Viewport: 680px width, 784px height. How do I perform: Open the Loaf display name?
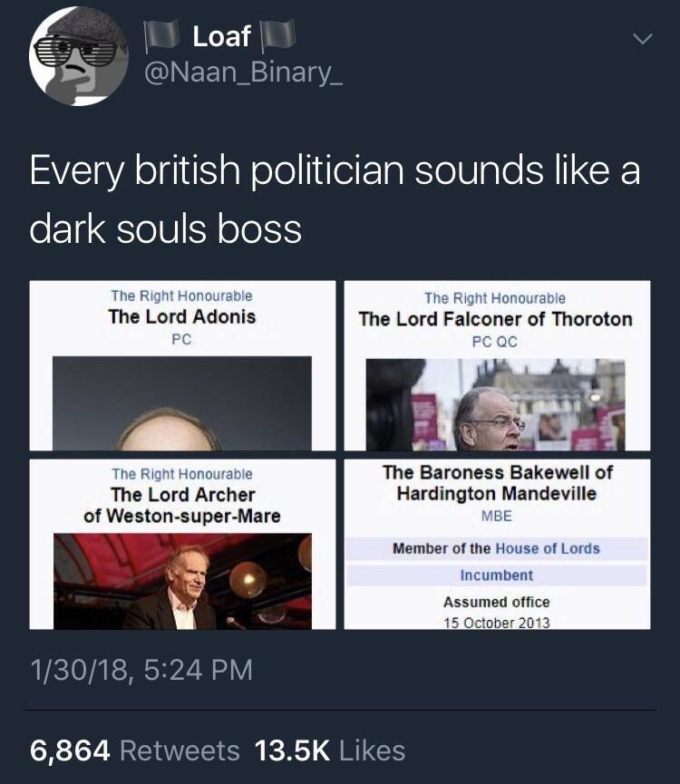click(x=221, y=36)
